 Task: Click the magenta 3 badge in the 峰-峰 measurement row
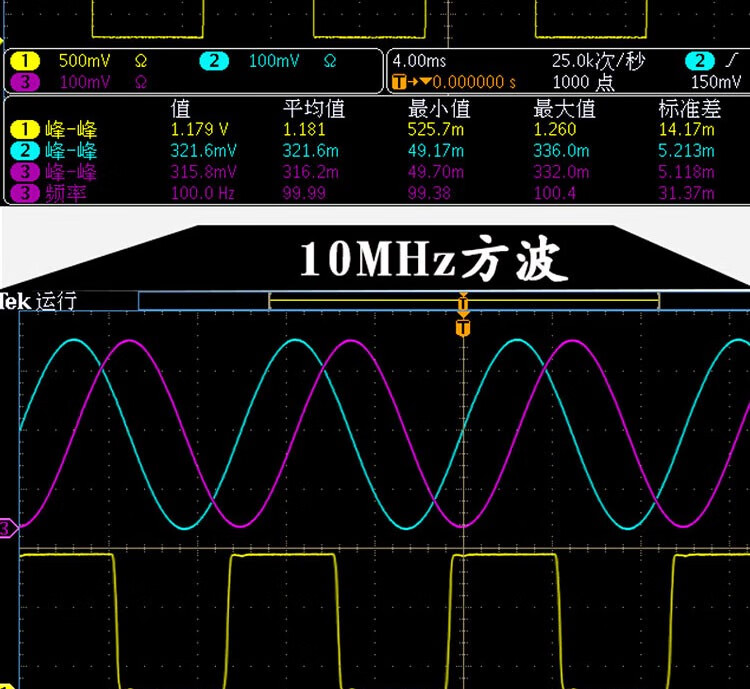coord(24,172)
